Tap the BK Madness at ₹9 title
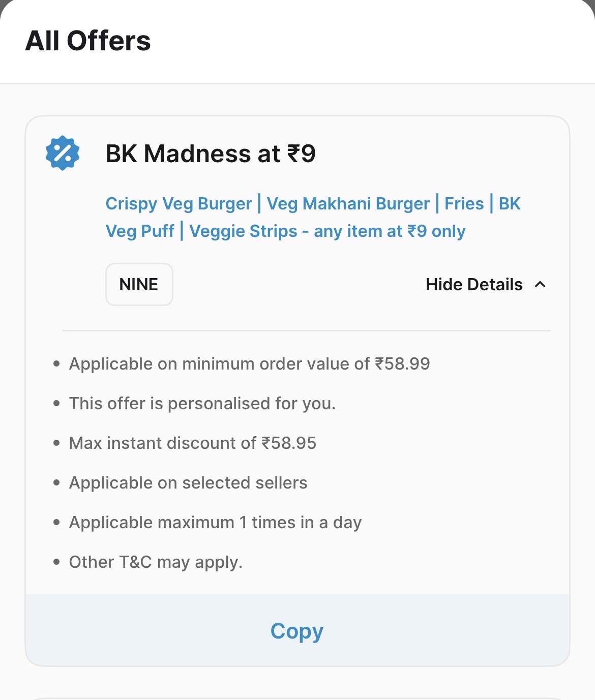This screenshot has width=595, height=700. pyautogui.click(x=211, y=154)
